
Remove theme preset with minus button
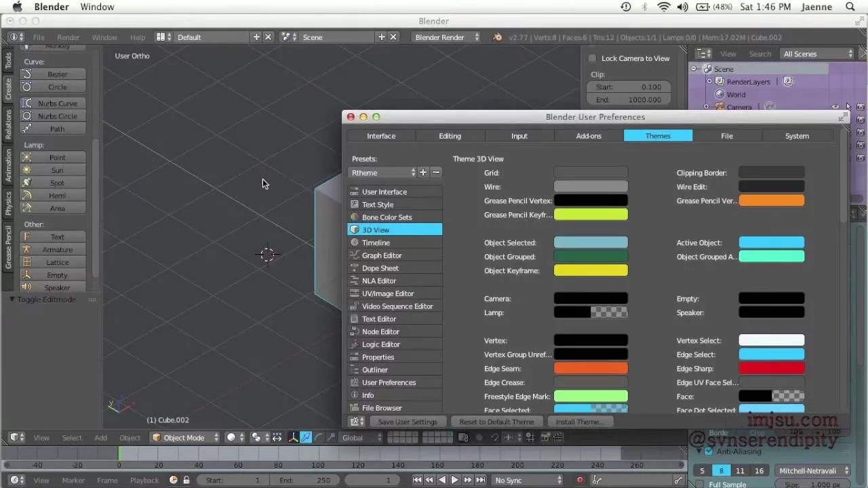pyautogui.click(x=436, y=173)
